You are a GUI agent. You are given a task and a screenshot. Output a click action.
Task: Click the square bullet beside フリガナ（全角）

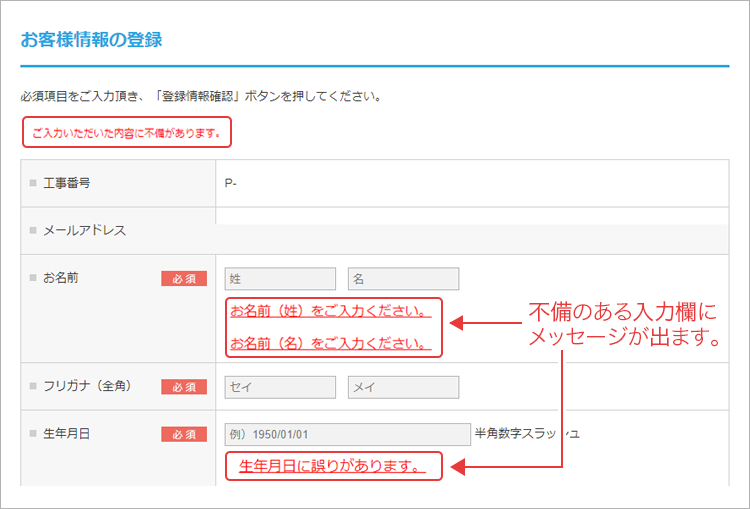click(x=33, y=386)
